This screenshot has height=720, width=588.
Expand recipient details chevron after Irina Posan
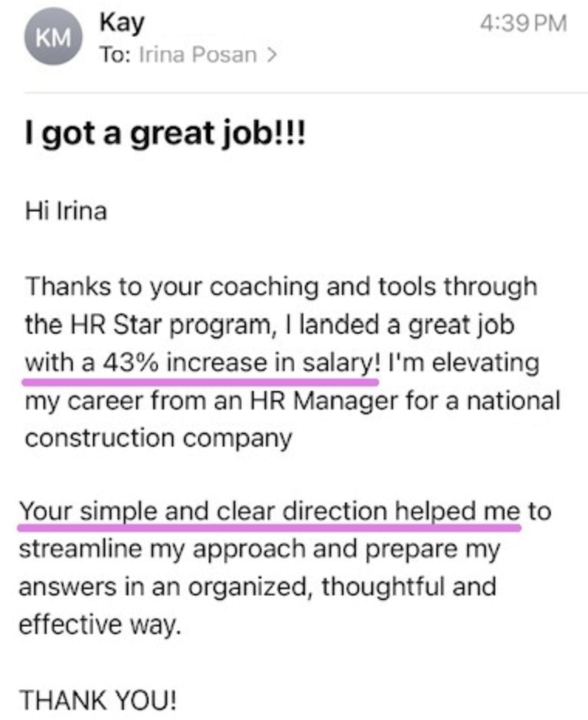(270, 56)
